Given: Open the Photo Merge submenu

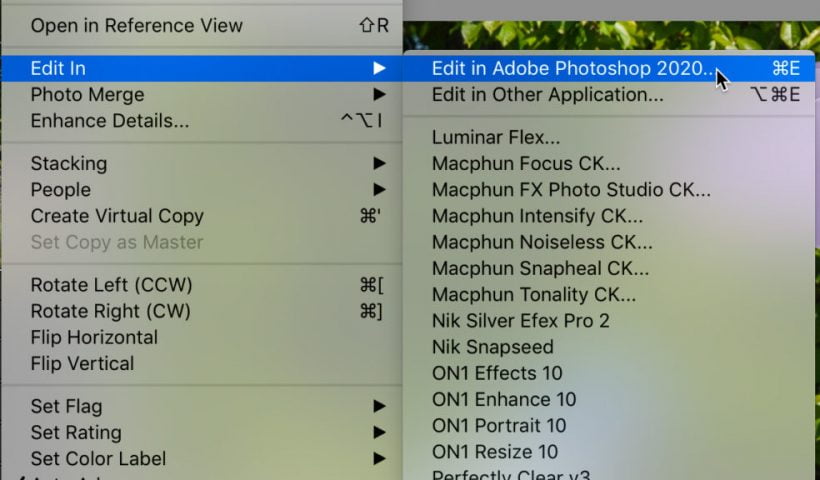Looking at the screenshot, I should pos(201,95).
